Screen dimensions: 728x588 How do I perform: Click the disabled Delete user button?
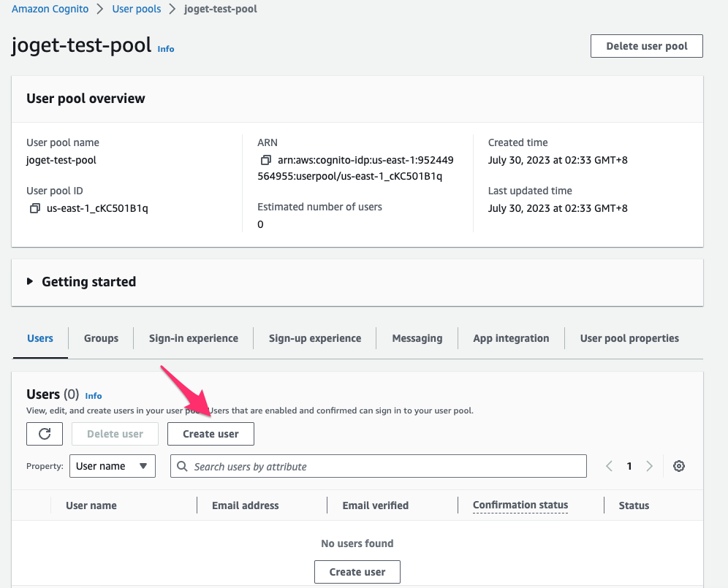[x=115, y=434]
